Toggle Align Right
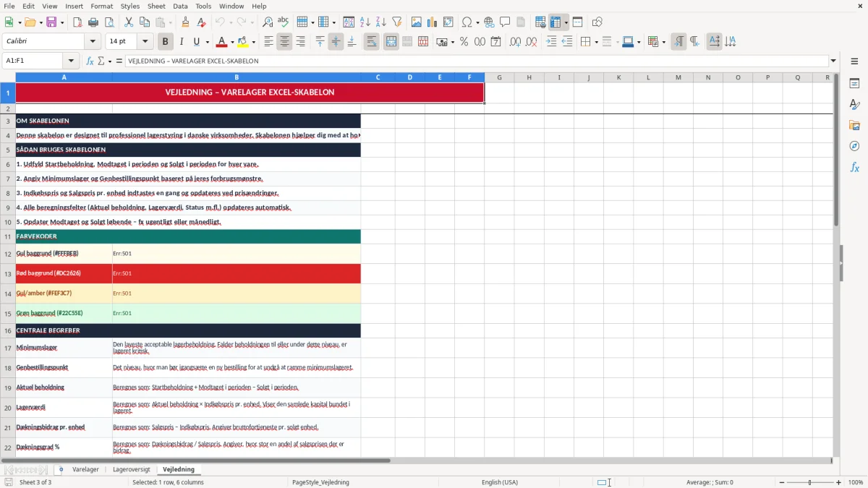 click(x=300, y=42)
